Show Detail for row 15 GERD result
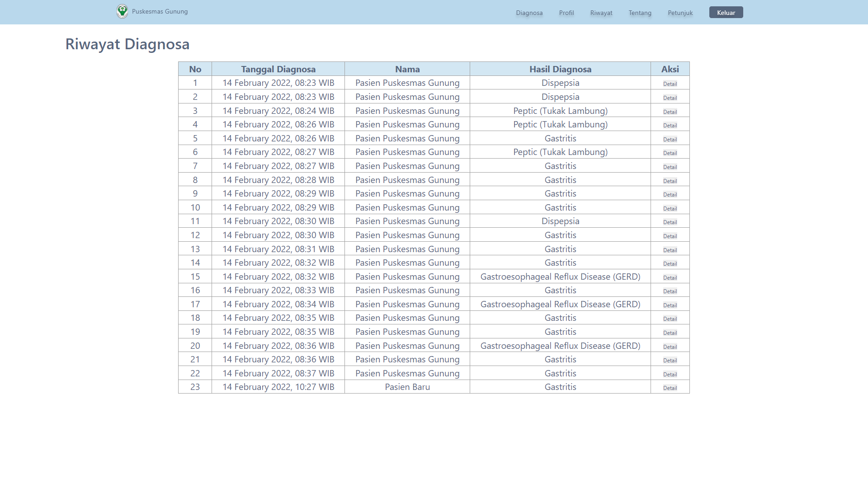 (670, 277)
